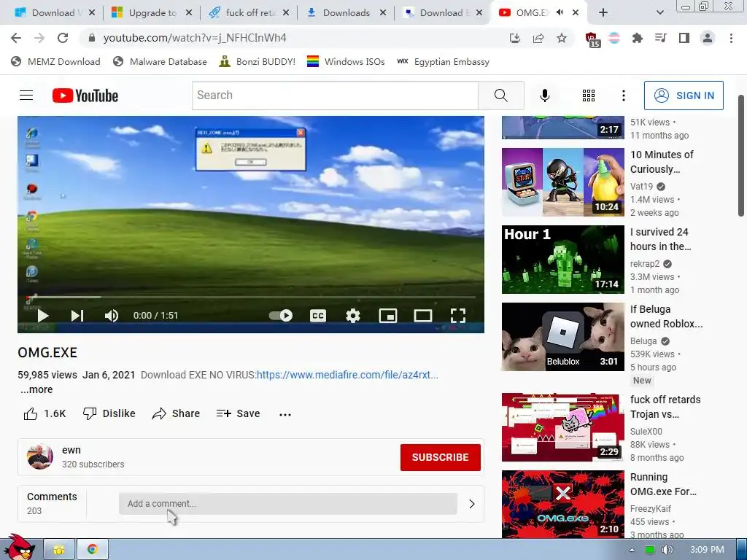Open the tab search dropdown chevron
747x560 pixels.
coord(659,13)
